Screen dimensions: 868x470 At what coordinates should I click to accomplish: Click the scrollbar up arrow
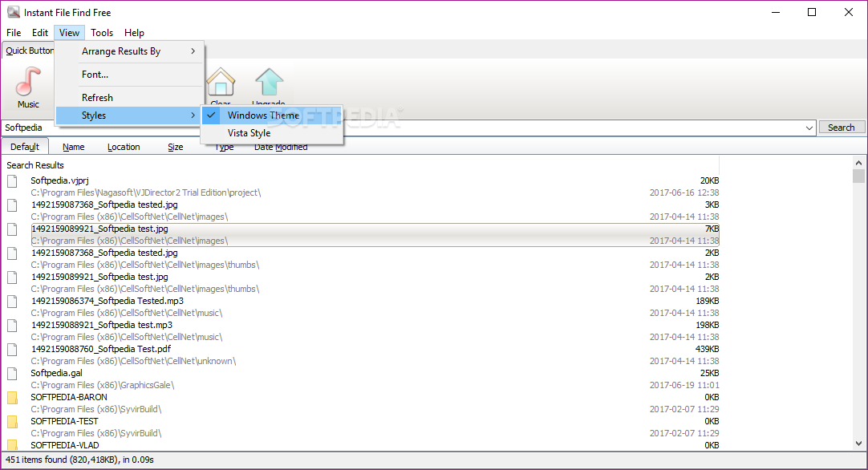[x=858, y=163]
